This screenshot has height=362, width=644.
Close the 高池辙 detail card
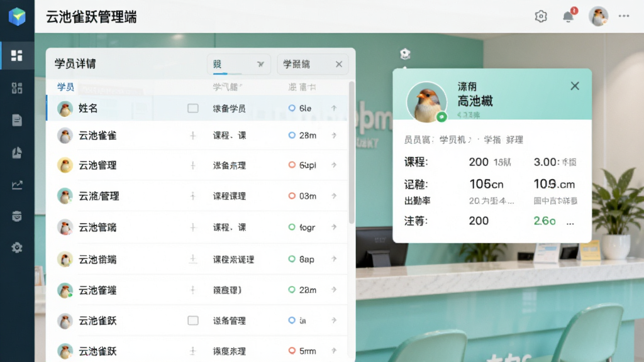tap(575, 85)
